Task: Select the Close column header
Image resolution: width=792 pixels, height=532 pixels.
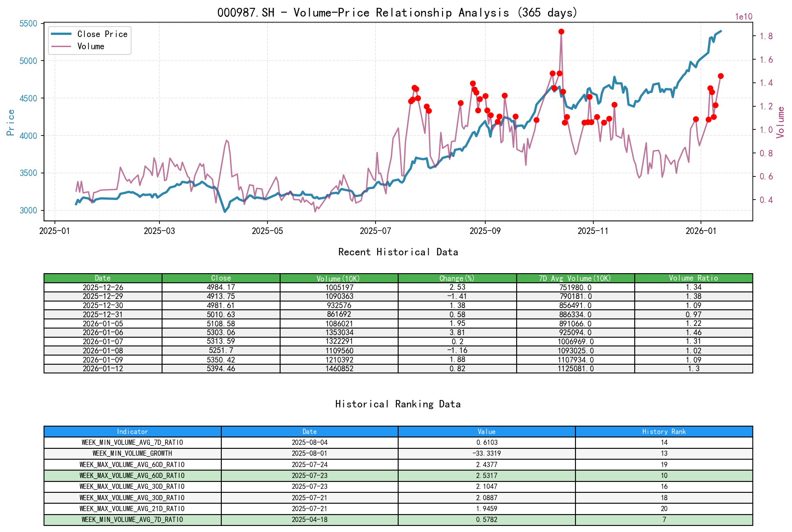Action: [220, 278]
